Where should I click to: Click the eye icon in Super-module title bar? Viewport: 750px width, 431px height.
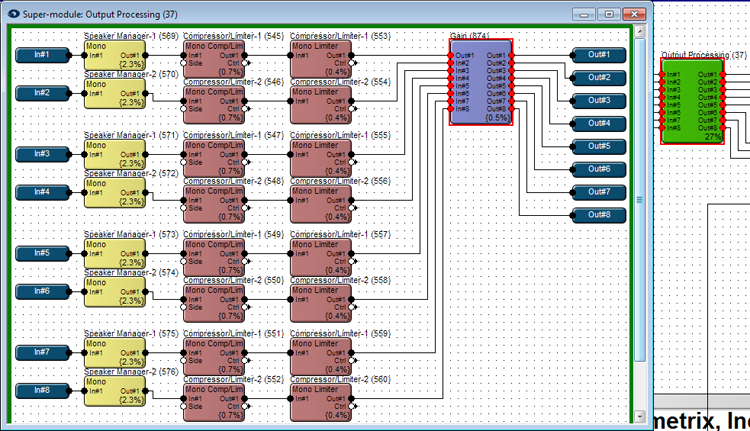(13, 14)
